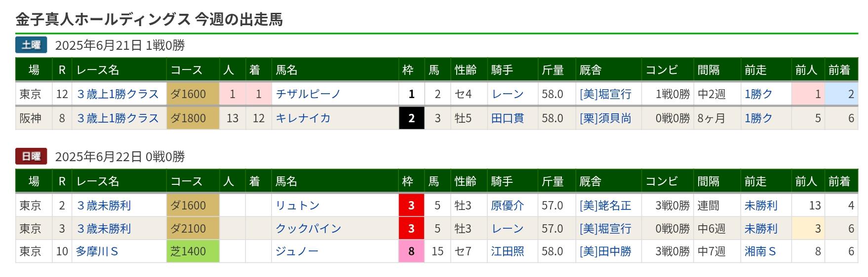Select the horse リュトン
The height and width of the screenshot is (277, 868).
point(297,206)
